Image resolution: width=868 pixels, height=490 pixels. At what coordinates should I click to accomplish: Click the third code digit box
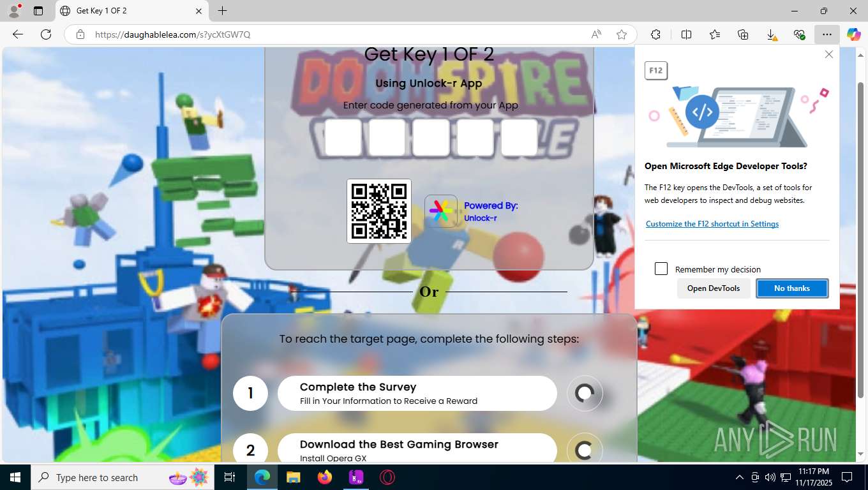coord(431,137)
